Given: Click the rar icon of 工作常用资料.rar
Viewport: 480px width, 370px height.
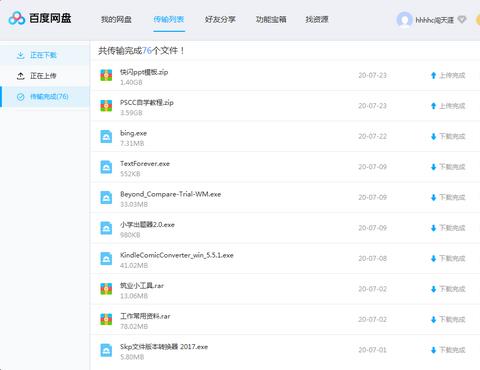Looking at the screenshot, I should pyautogui.click(x=106, y=319).
